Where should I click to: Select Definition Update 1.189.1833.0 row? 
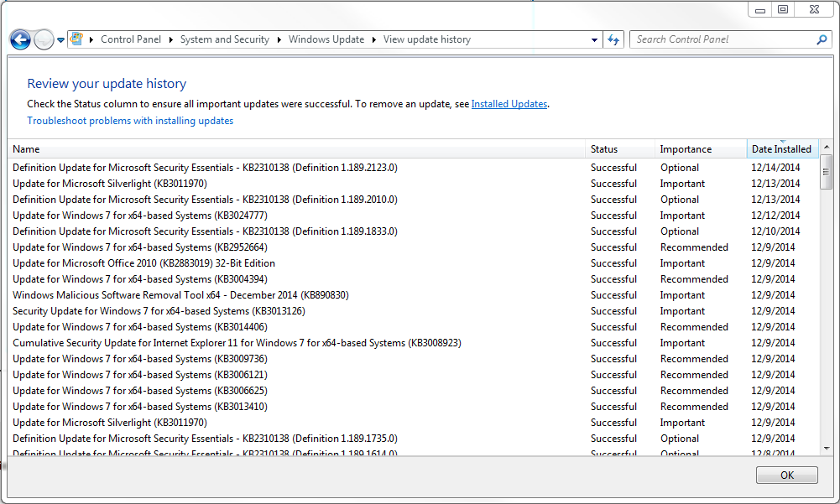click(413, 231)
